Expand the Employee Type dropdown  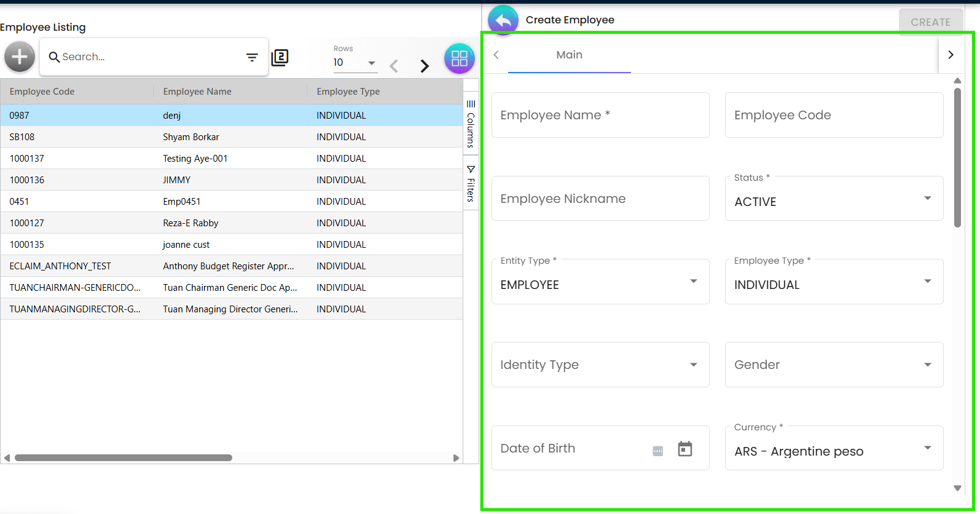click(834, 282)
